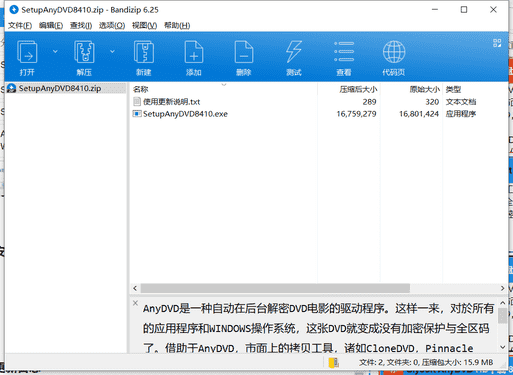Click the text document icon of 使用更新说明.txt
This screenshot has height=375, width=513.
(137, 102)
